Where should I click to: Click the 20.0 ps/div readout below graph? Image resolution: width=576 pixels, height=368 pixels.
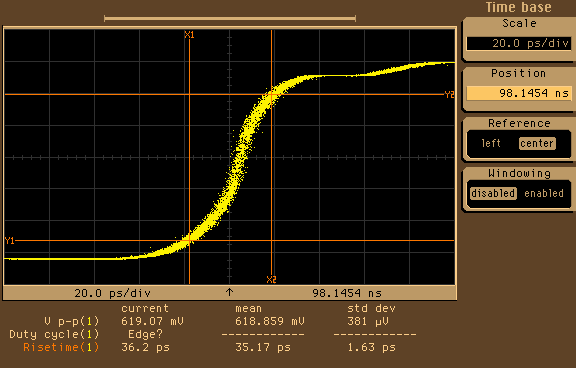(112, 293)
